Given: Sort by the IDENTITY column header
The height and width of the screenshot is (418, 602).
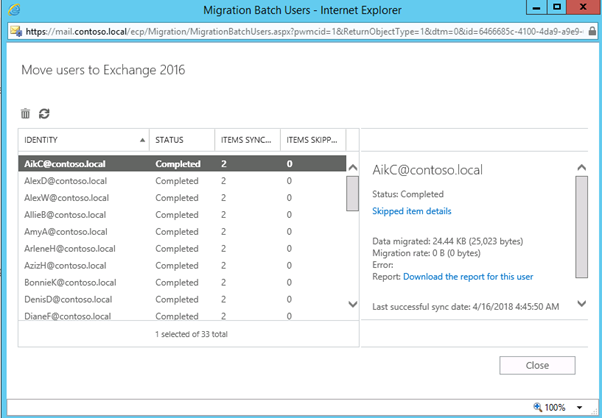Looking at the screenshot, I should pyautogui.click(x=84, y=140).
